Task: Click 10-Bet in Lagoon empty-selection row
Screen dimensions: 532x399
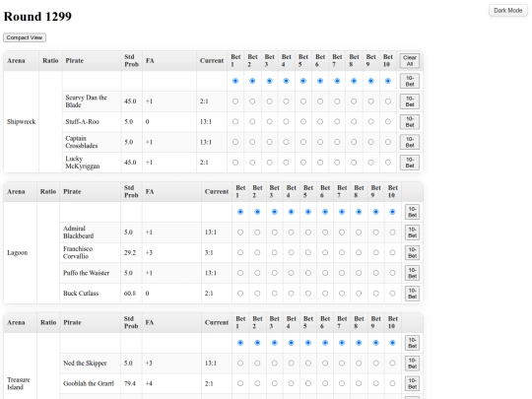Action: (x=412, y=212)
